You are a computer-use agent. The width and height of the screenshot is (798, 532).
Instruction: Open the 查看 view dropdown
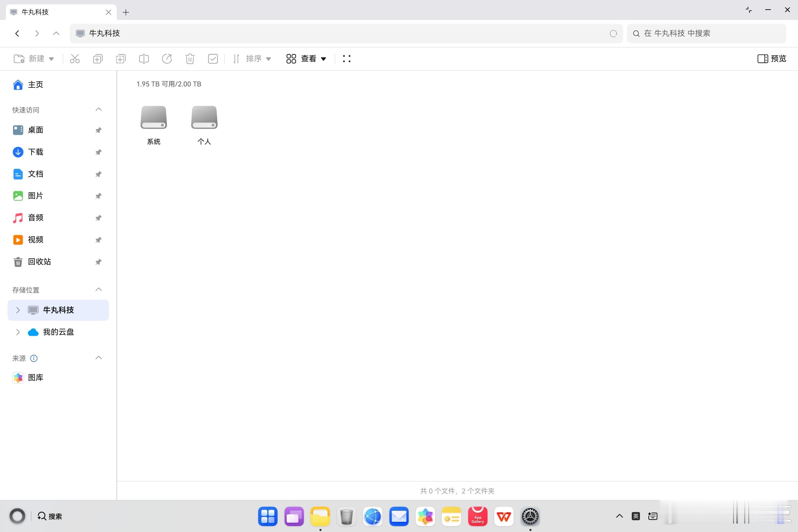coord(306,59)
